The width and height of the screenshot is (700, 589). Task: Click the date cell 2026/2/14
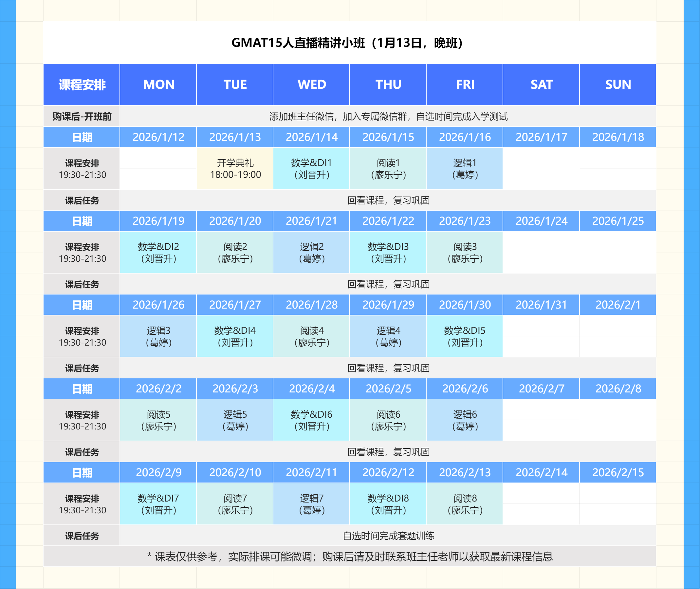[x=541, y=472]
